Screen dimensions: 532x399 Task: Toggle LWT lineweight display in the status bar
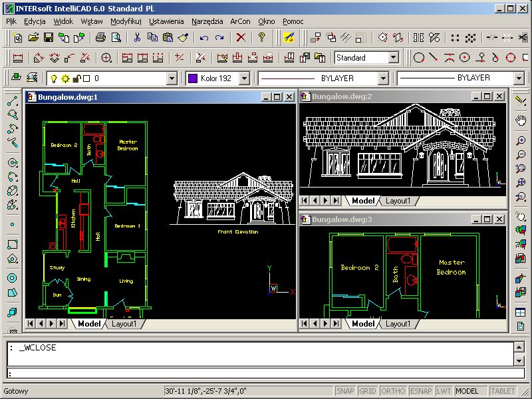click(444, 391)
